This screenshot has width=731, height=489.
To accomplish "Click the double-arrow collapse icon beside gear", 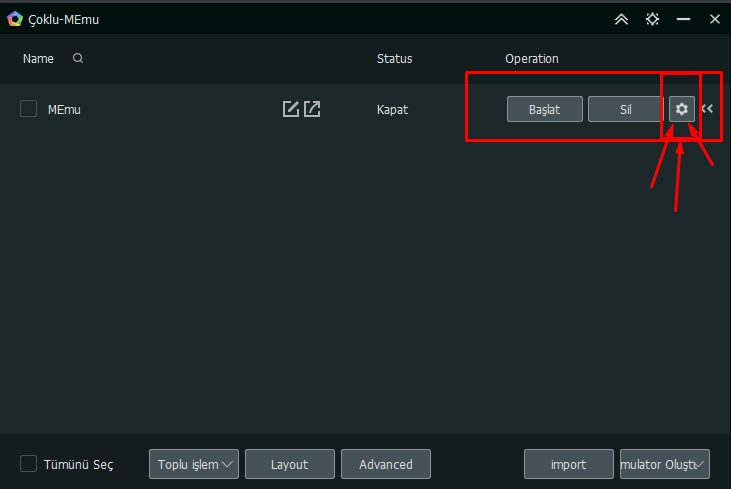I will click(x=707, y=109).
